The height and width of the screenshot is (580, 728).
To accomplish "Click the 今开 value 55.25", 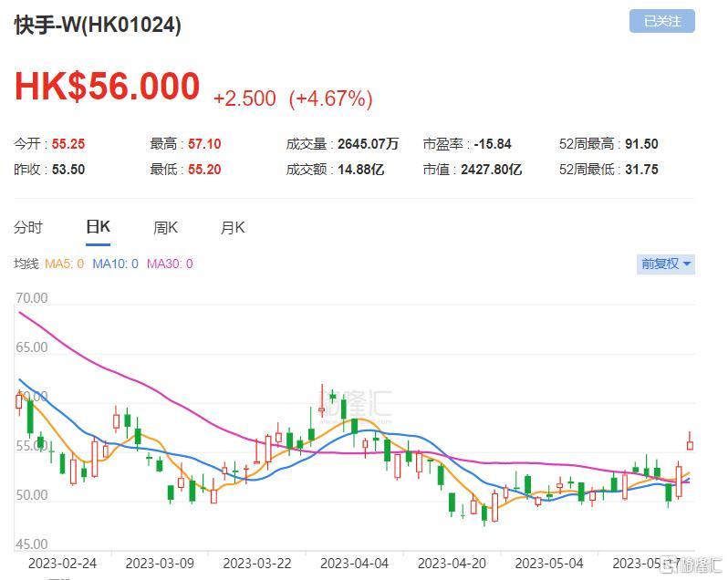I will click(68, 144).
